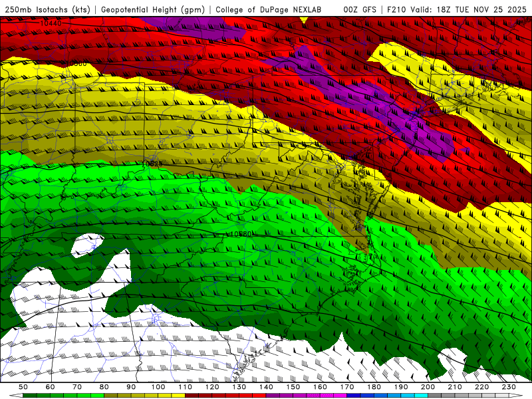Screen dimensions: 532x399
Task: Click the 10680 height contour label
Action: coord(241,234)
